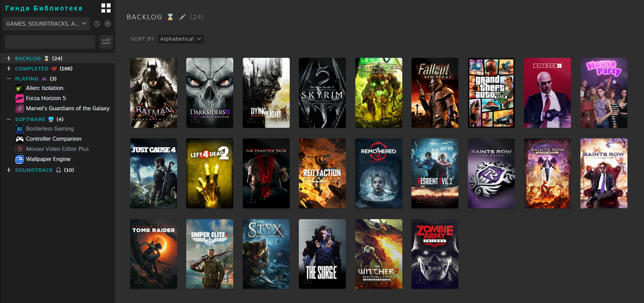Click Controller Companion gamepad icon
The width and height of the screenshot is (644, 303).
coord(20,139)
